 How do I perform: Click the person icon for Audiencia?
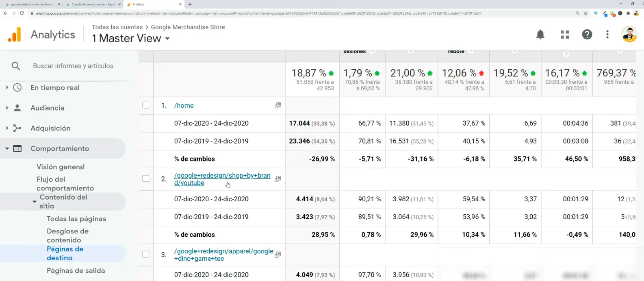tap(17, 108)
